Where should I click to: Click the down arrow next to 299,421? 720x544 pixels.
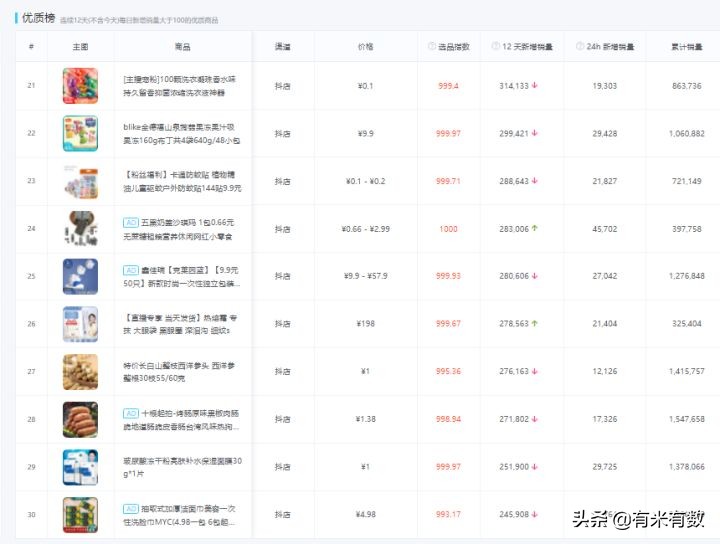click(x=534, y=133)
